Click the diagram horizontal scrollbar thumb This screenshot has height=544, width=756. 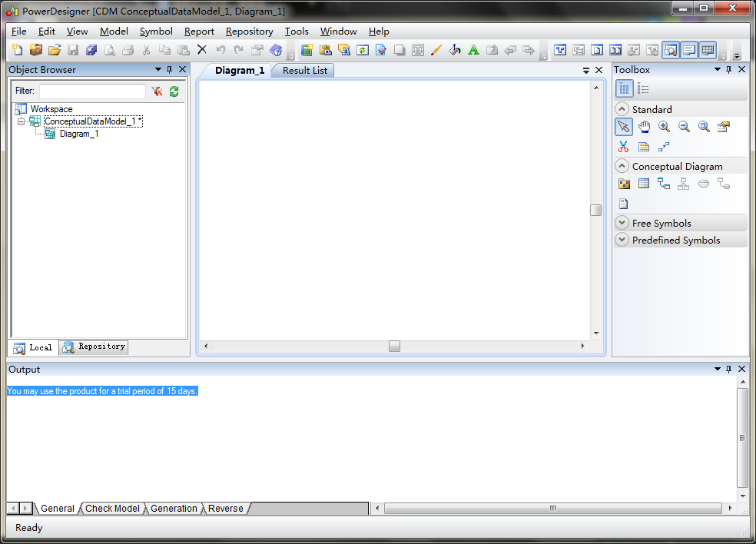394,346
